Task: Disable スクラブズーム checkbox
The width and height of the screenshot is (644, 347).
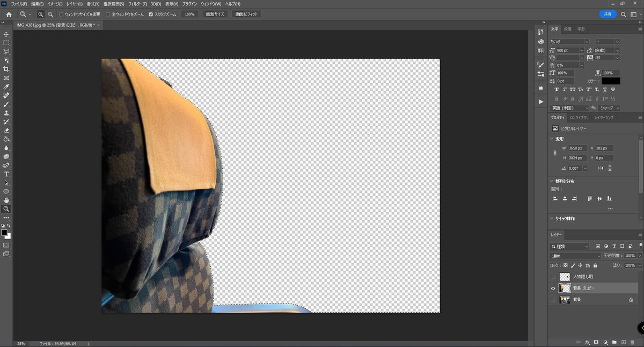Action: coord(151,14)
